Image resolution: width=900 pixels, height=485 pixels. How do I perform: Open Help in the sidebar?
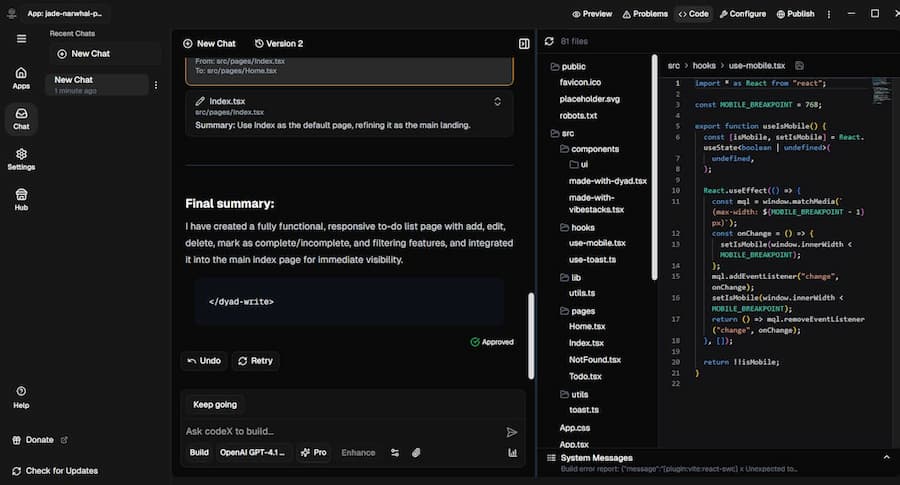[21, 398]
